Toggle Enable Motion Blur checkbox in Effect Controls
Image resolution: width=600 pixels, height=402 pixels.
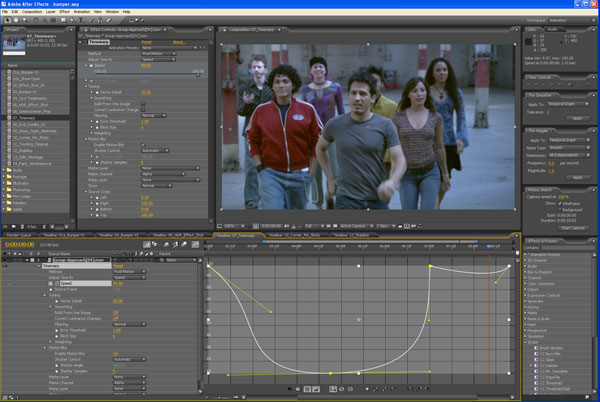tap(143, 145)
